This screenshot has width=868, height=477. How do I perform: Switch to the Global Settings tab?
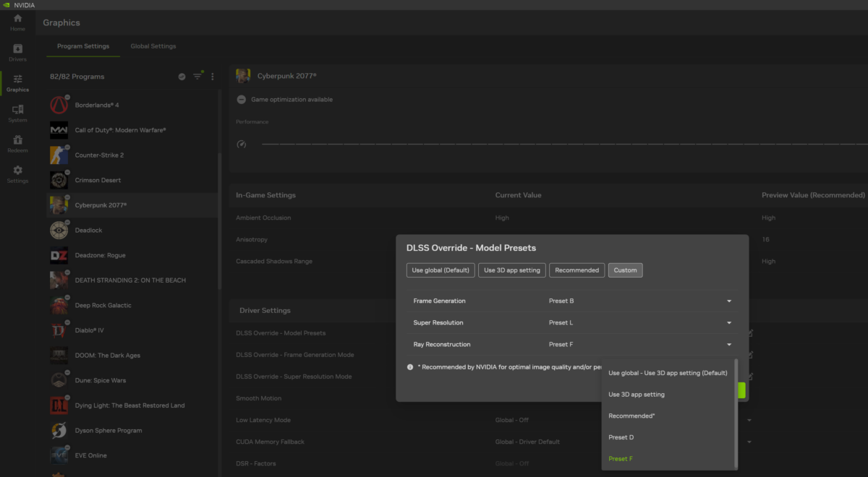153,46
